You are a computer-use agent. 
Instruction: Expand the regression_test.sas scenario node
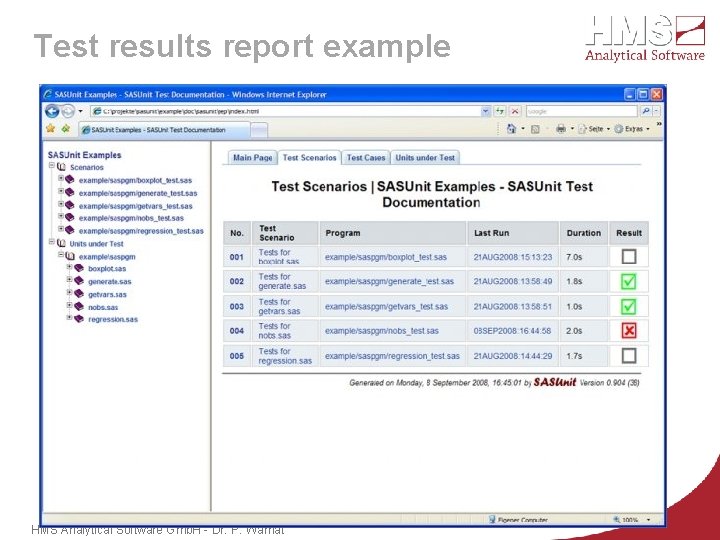tap(61, 229)
